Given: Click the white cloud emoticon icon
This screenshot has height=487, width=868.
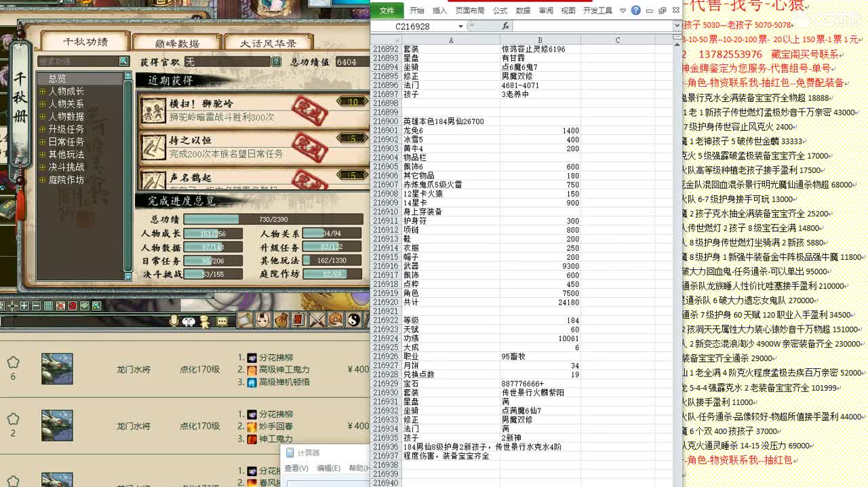Looking at the screenshot, I should tap(189, 321).
